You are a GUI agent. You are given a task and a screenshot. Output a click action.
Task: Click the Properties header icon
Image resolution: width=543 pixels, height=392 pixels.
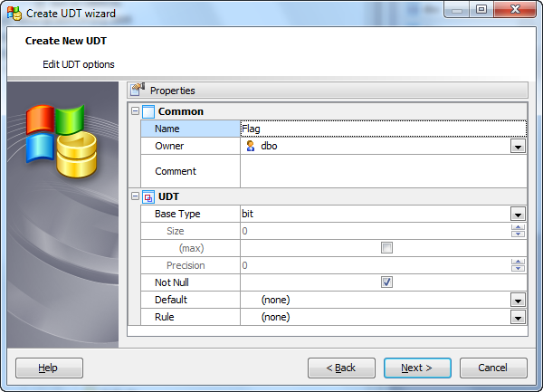[x=138, y=90]
